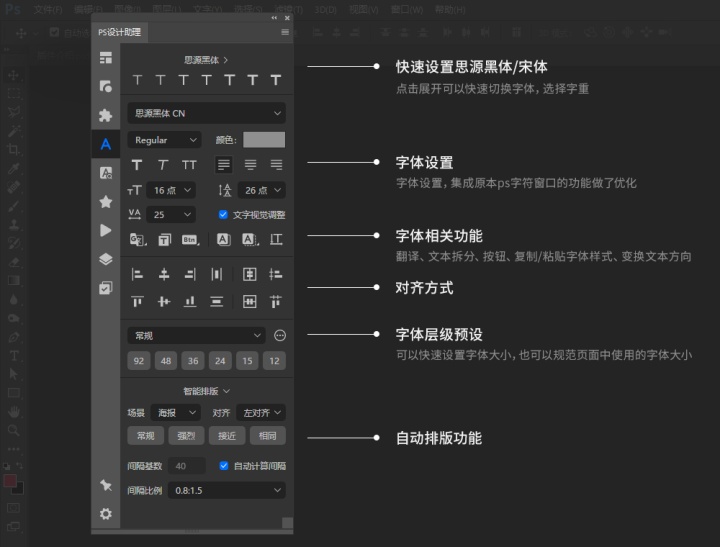The height and width of the screenshot is (547, 720).
Task: Toggle italic text T button
Action: tap(163, 164)
